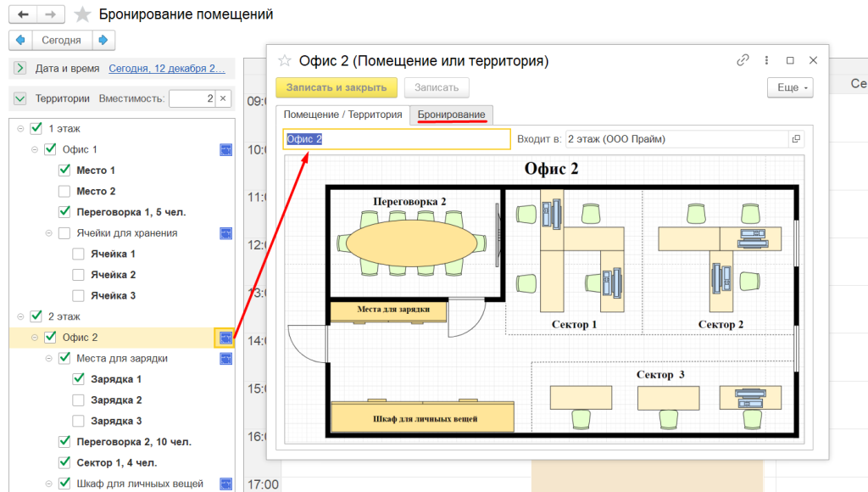Enable the Ячейка 1 checkbox
This screenshot has height=492, width=868.
pyautogui.click(x=78, y=254)
